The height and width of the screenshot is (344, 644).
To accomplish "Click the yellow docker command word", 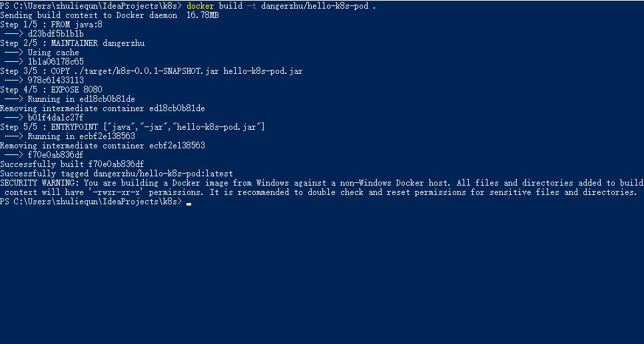I will point(200,6).
